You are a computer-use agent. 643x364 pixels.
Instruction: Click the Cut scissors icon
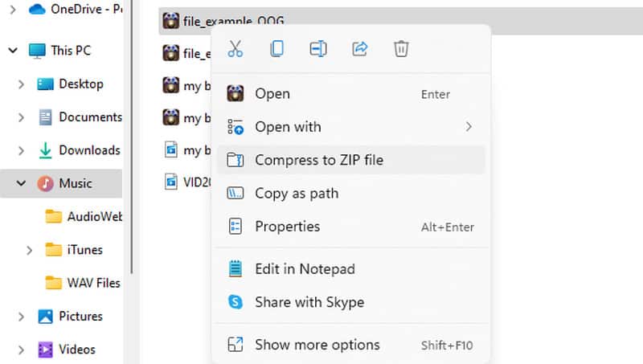click(x=235, y=49)
